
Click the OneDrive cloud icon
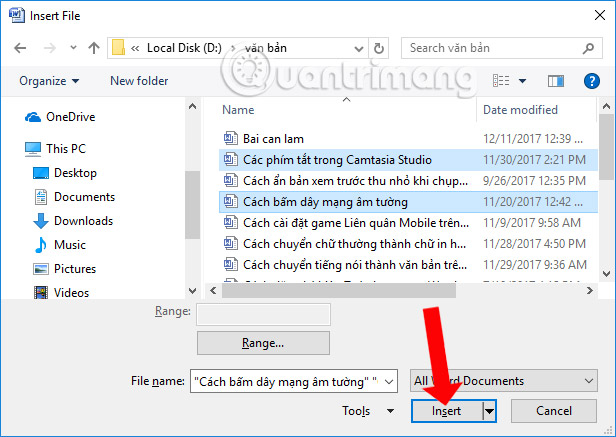click(33, 117)
